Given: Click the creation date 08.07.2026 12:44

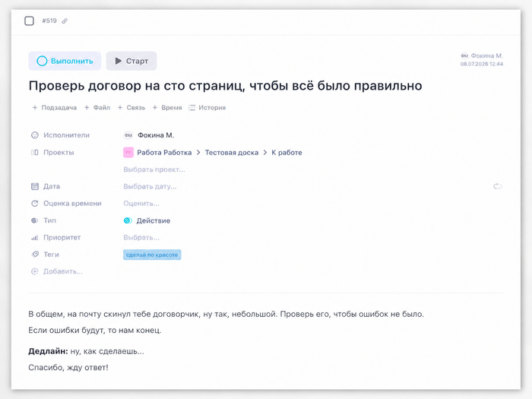Looking at the screenshot, I should tap(482, 64).
